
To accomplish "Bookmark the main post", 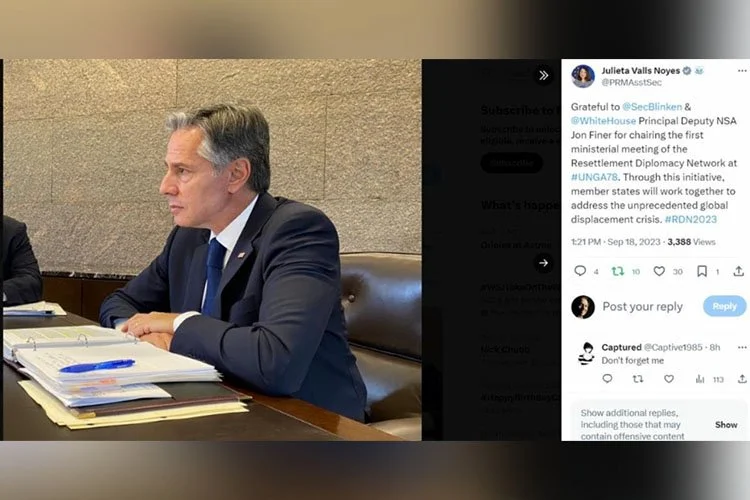I will (x=702, y=271).
